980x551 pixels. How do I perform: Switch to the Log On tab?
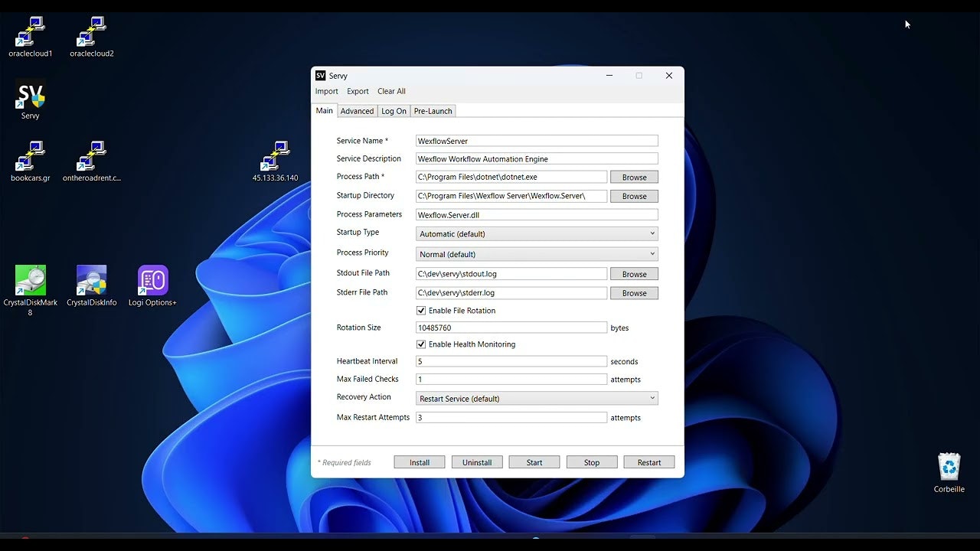[394, 111]
